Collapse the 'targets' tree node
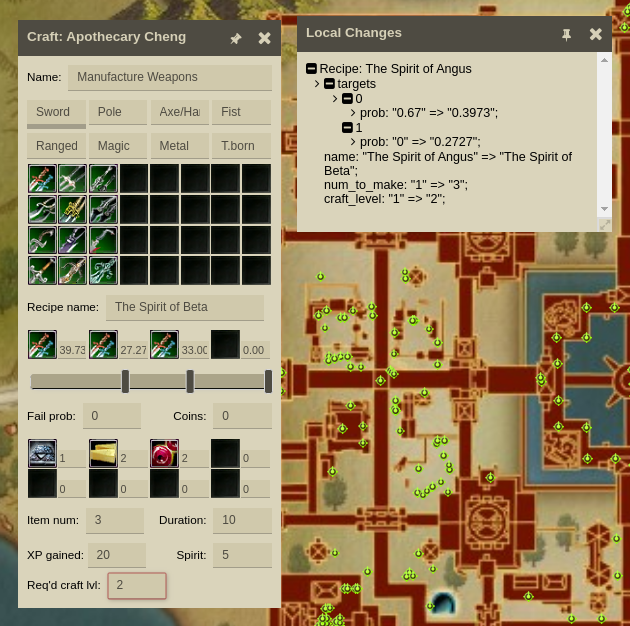The width and height of the screenshot is (630, 626). pyautogui.click(x=329, y=84)
